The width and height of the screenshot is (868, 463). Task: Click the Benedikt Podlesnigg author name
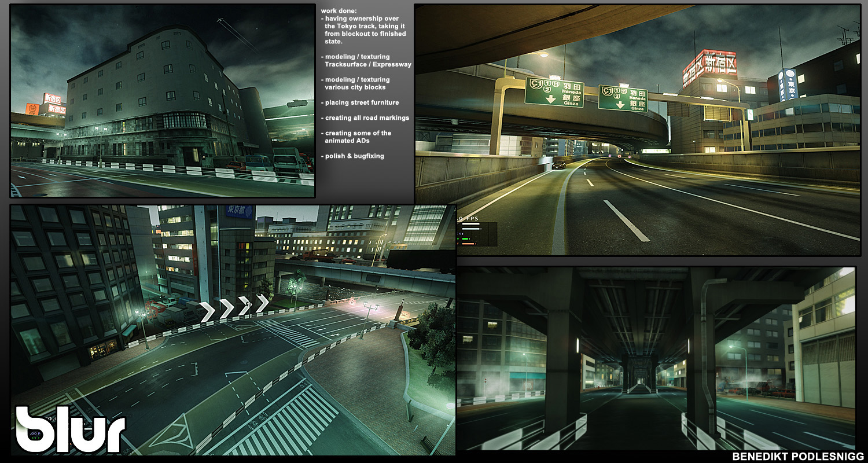coord(797,456)
